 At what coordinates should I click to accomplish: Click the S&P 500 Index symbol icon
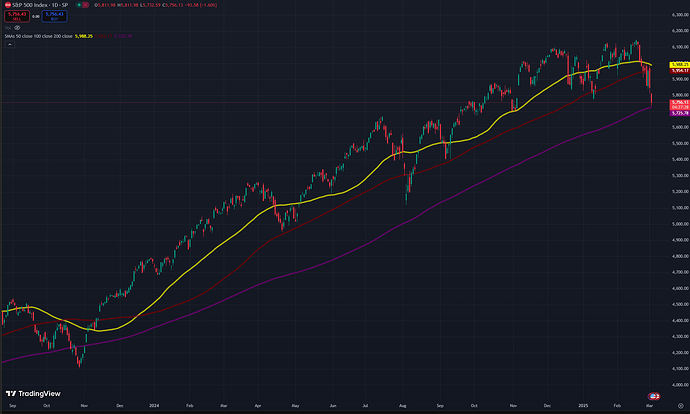[8, 5]
